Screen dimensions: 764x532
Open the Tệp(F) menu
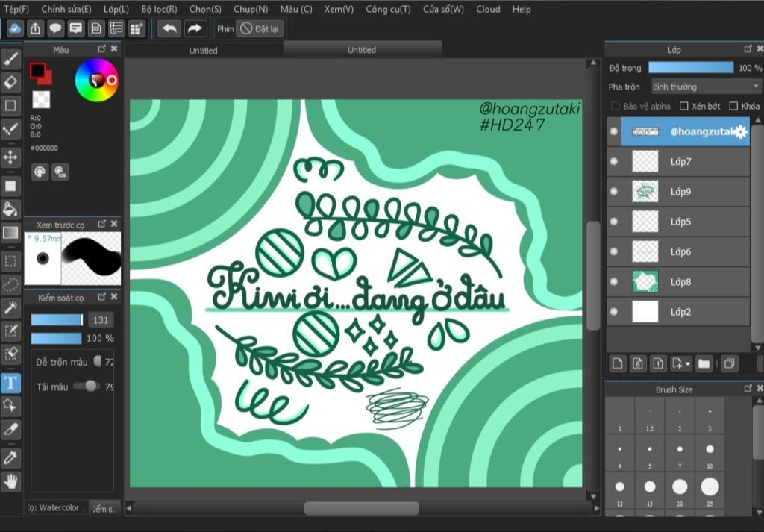point(16,9)
